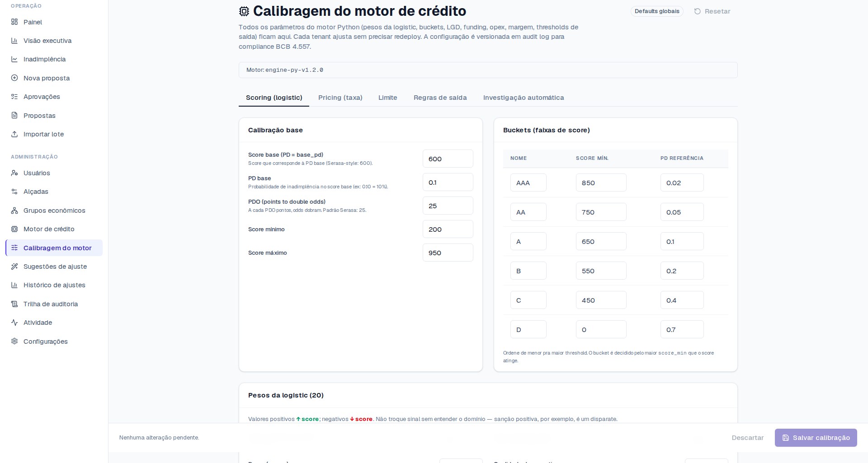Click the Motor engine-py-v1.2.0 label
Viewport: 868px width, 463px height.
pos(285,70)
